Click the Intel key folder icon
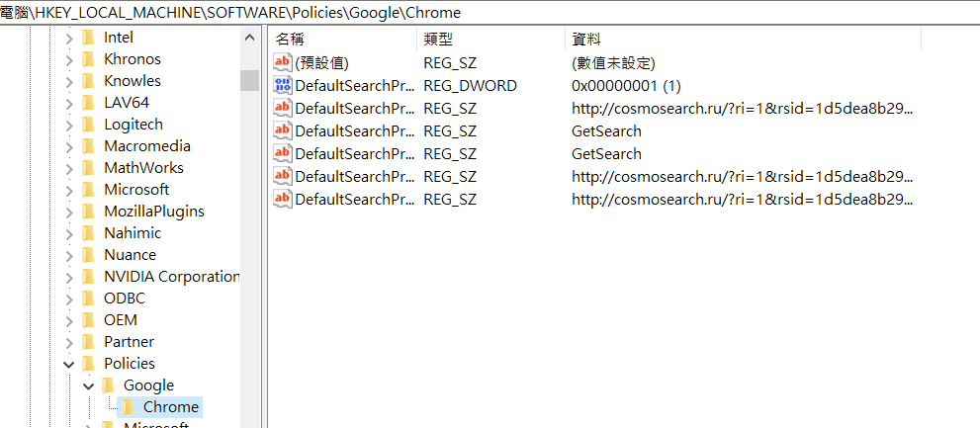 (89, 38)
